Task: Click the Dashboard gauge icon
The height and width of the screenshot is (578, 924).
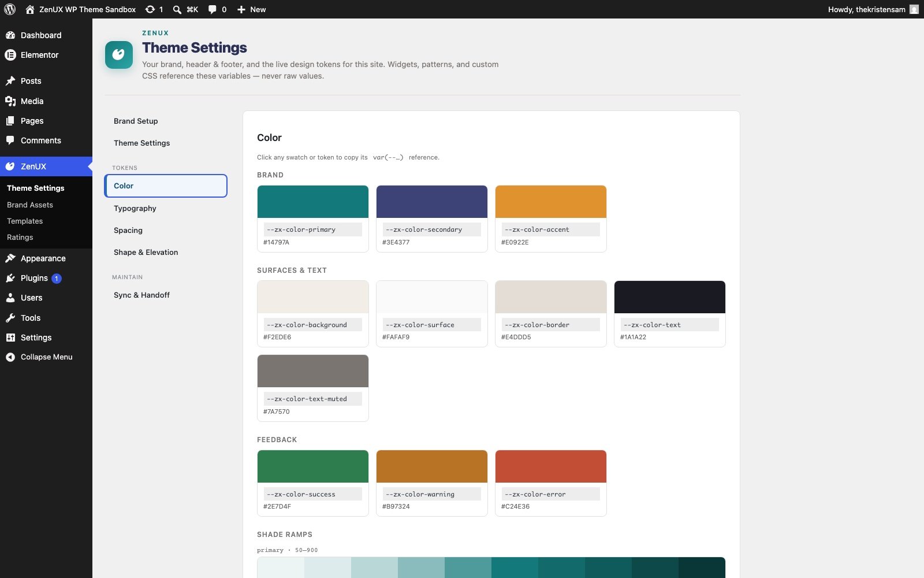Action: click(10, 35)
